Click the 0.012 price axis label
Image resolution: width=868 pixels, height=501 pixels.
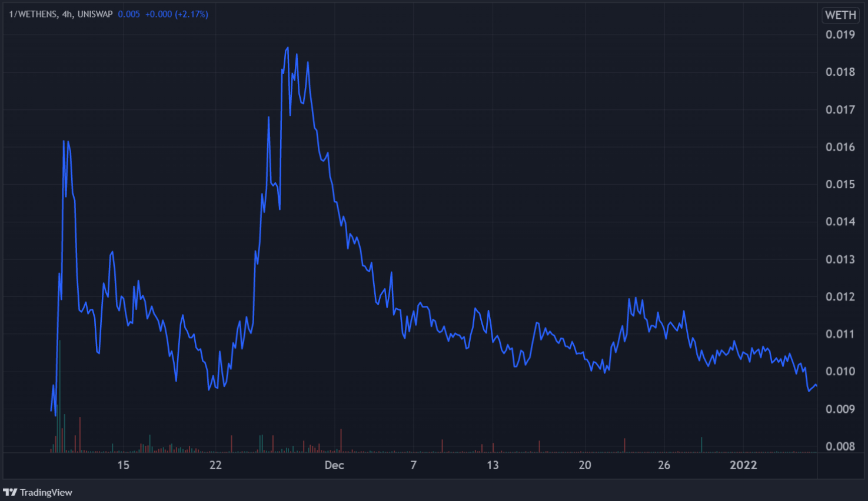840,297
